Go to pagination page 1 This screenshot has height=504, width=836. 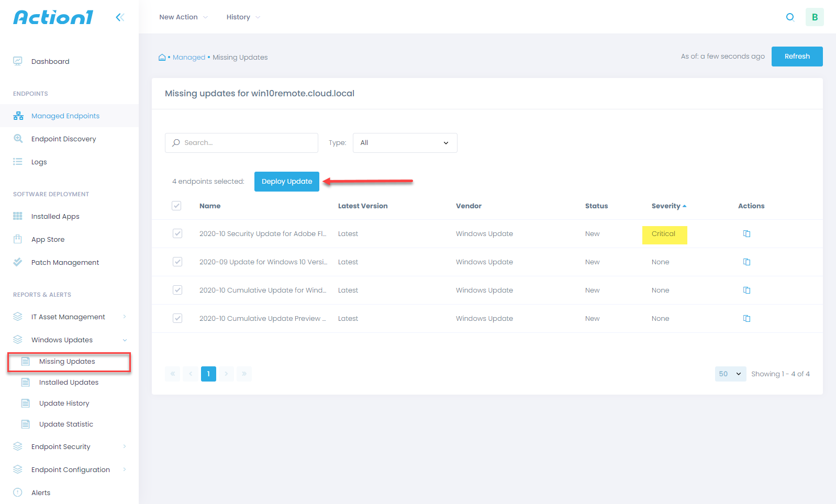(208, 374)
